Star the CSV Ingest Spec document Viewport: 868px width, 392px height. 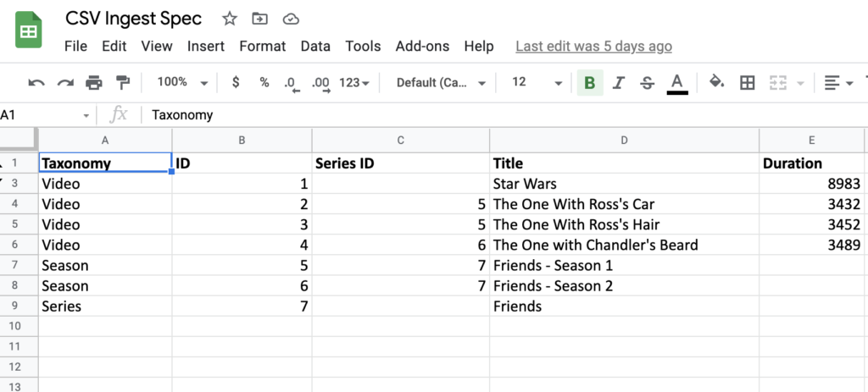tap(230, 19)
